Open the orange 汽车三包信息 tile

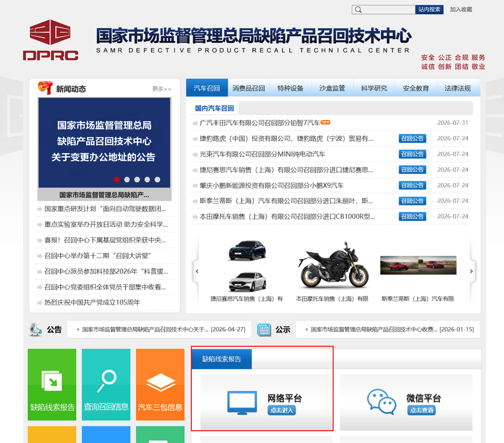click(x=160, y=385)
